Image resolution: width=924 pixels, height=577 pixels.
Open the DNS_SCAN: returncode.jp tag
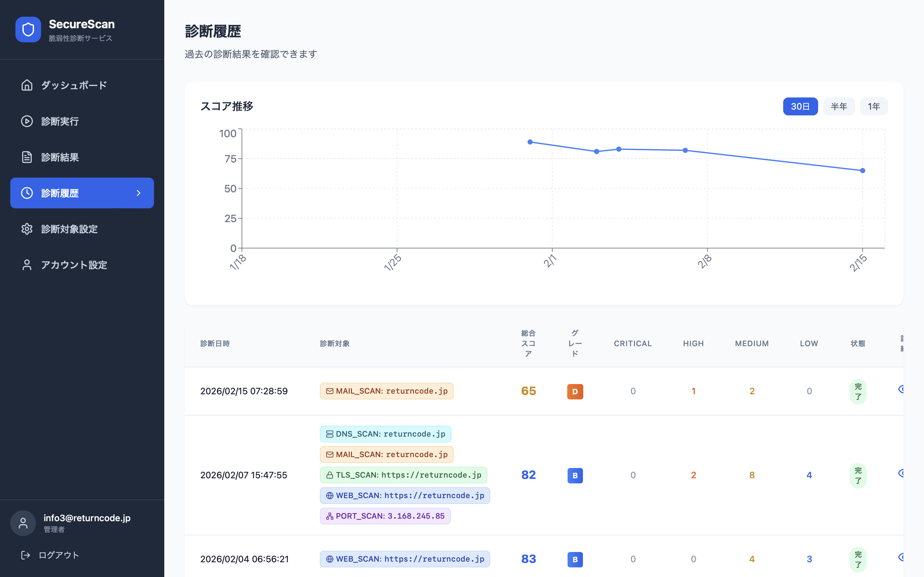(385, 434)
